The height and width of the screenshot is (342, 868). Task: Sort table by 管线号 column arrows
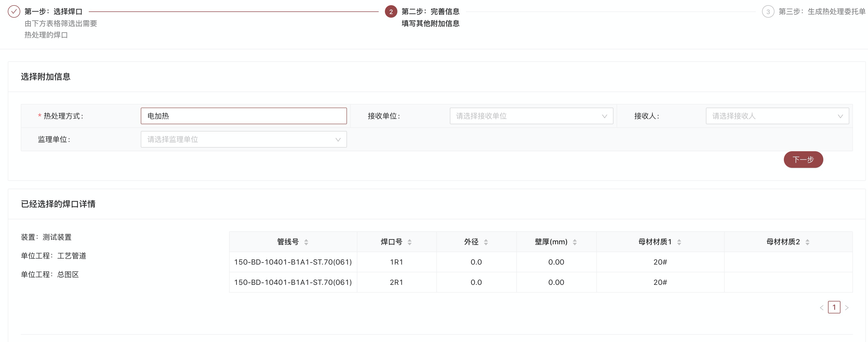click(306, 242)
